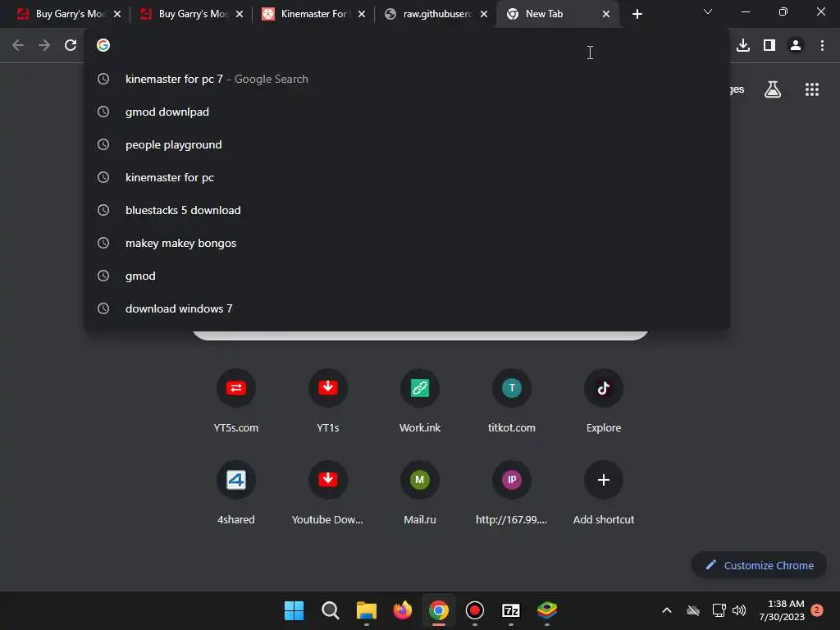840x630 pixels.
Task: Open the YT5s.com shortcut
Action: click(235, 400)
